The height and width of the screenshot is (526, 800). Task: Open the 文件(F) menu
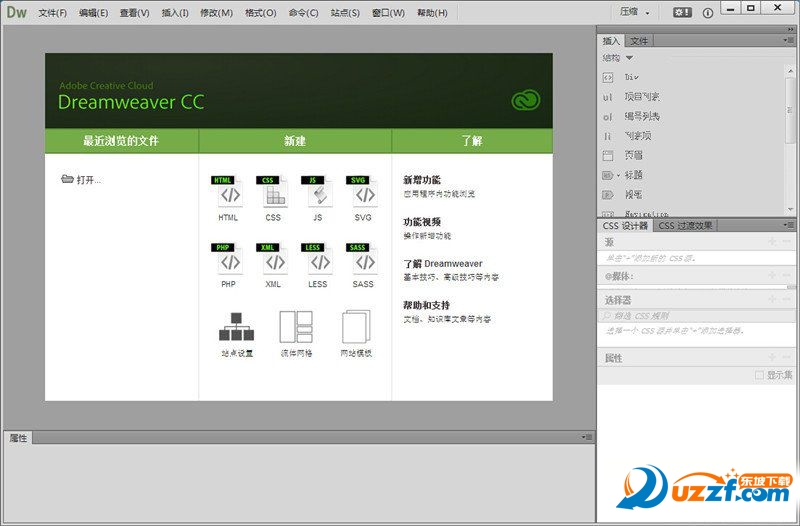(53, 13)
